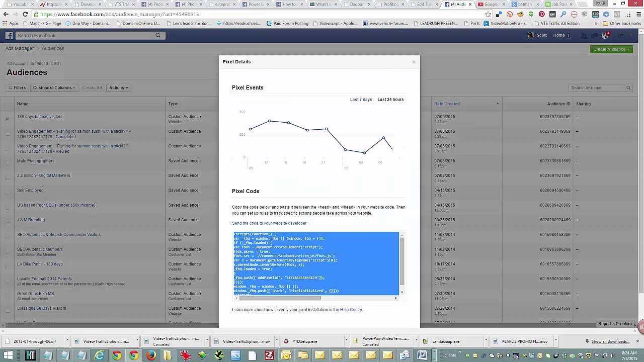Image resolution: width=644 pixels, height=362 pixels.
Task: Open Facebook friend requests icon
Action: point(584,35)
